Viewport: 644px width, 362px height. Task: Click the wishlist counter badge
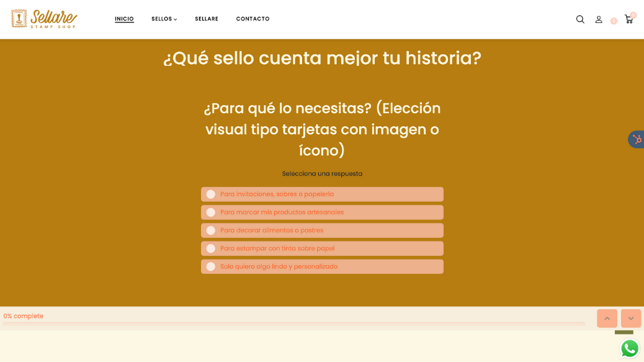(x=614, y=21)
